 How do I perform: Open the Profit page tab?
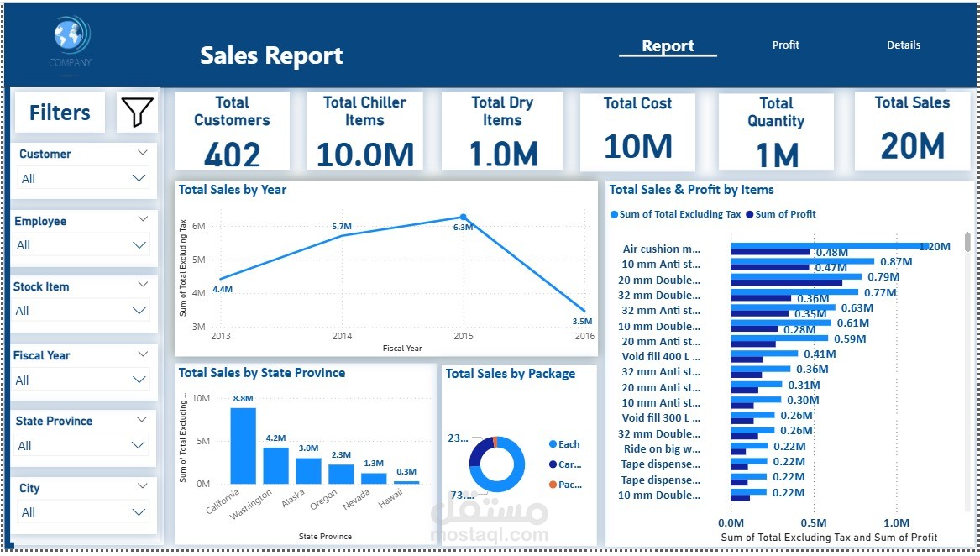786,45
